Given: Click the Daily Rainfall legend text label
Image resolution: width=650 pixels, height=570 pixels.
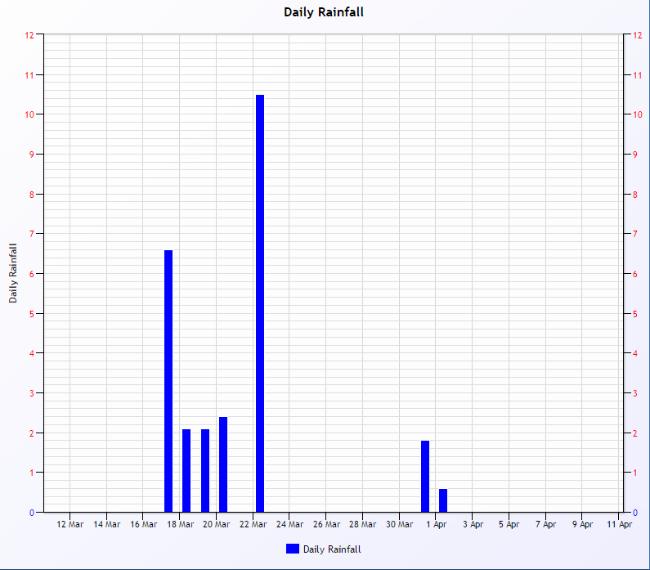Looking at the screenshot, I should click(x=332, y=549).
